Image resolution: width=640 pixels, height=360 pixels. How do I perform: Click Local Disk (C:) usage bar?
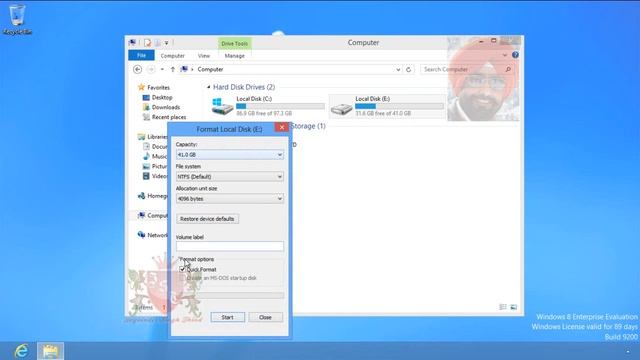click(x=280, y=106)
